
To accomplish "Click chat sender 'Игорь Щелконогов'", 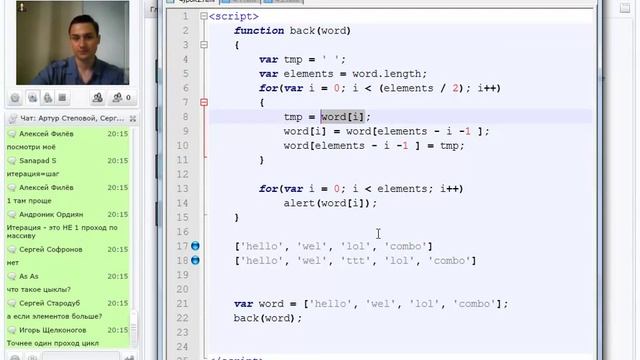I will coord(53,330).
